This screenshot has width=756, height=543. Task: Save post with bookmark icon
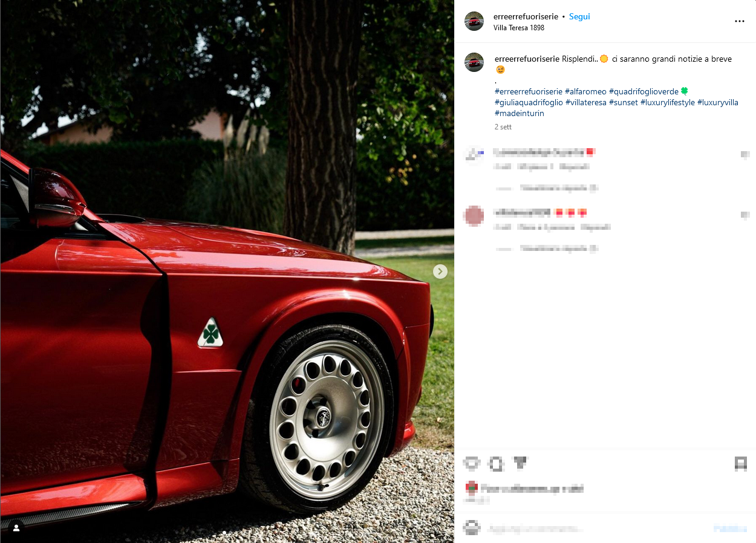pyautogui.click(x=740, y=464)
